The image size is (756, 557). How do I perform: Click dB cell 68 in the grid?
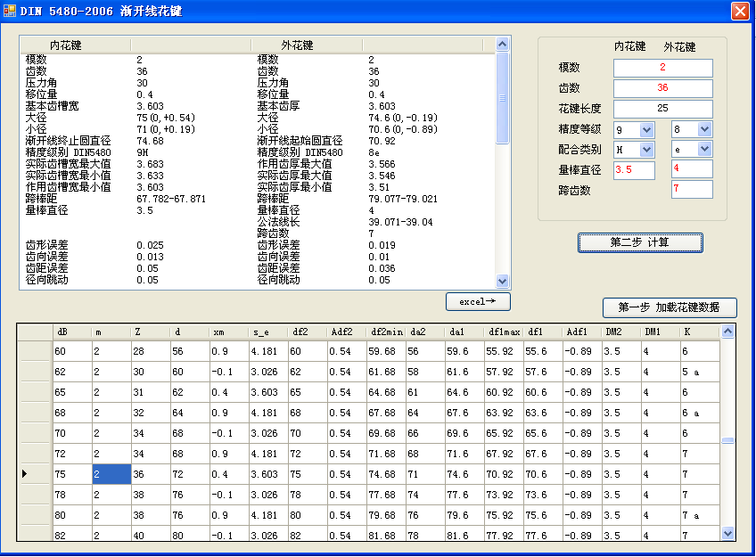72,413
